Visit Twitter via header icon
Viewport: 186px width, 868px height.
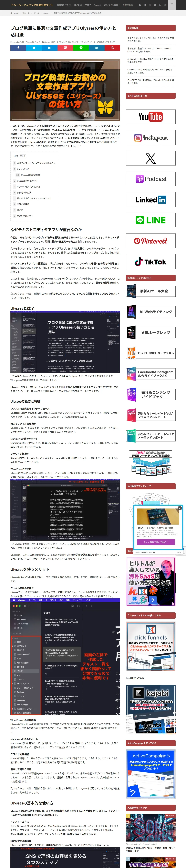[x=145, y=5]
